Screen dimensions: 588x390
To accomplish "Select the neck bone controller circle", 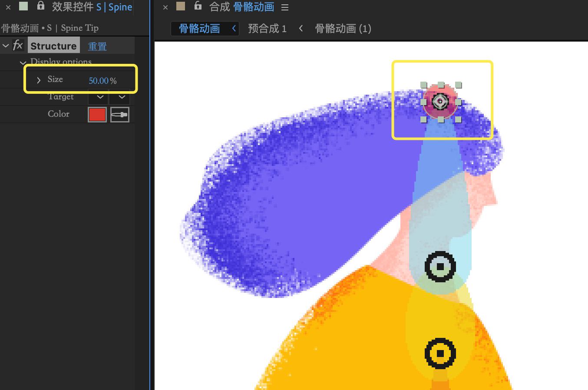I will (440, 266).
